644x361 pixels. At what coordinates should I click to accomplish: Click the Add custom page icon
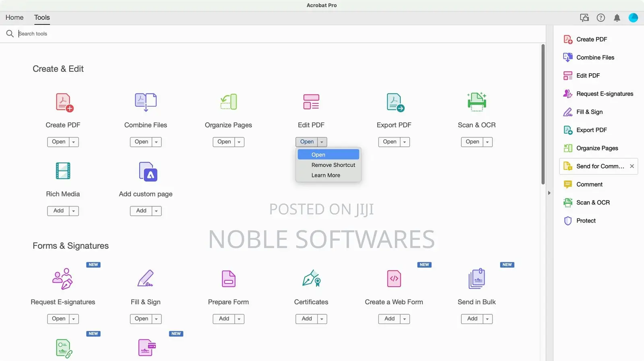coord(148,172)
